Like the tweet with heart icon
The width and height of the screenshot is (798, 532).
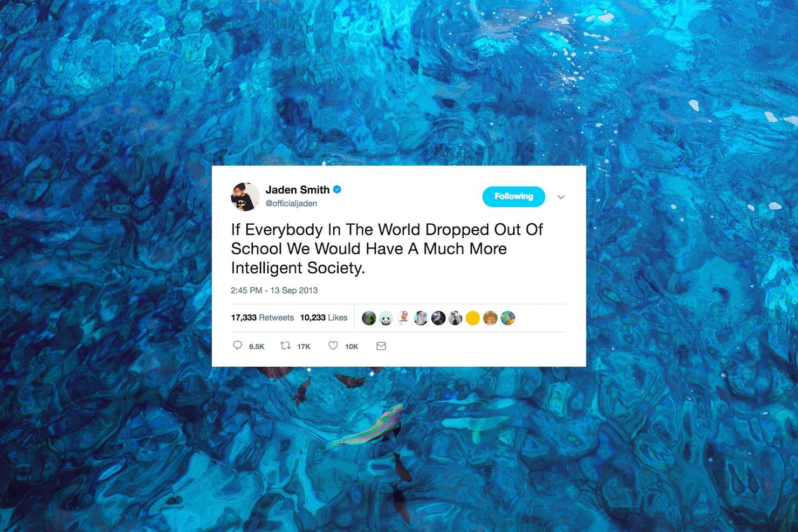333,346
